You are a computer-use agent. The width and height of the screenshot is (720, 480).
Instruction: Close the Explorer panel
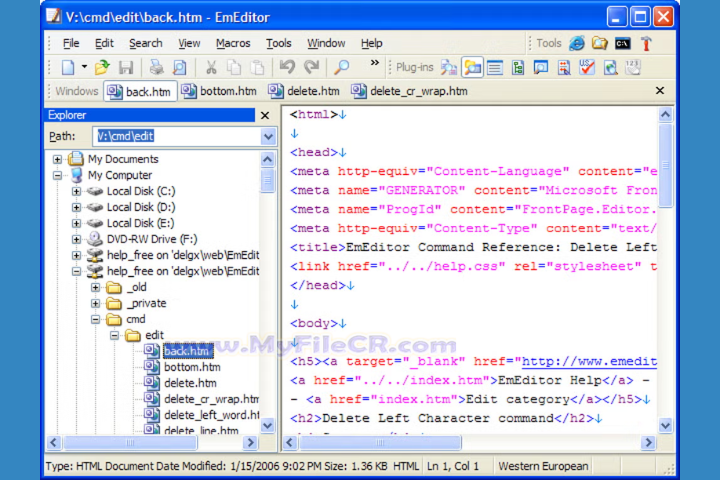pos(265,115)
